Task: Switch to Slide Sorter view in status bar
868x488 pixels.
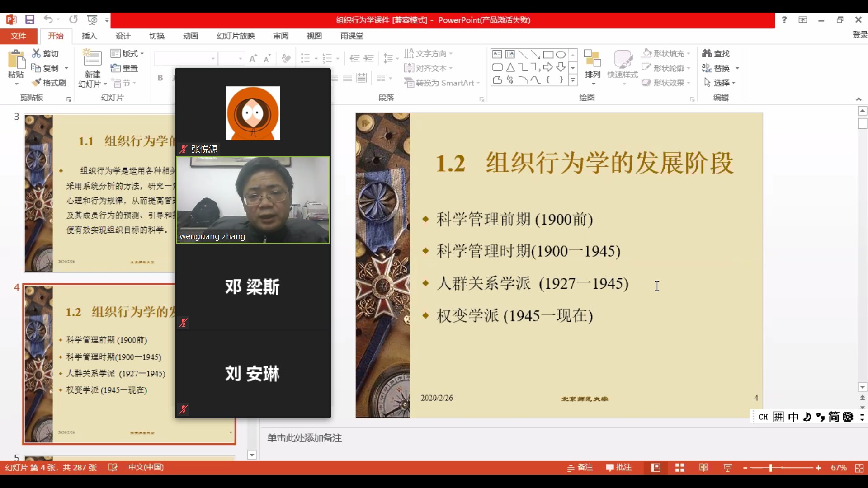Action: pos(679,468)
